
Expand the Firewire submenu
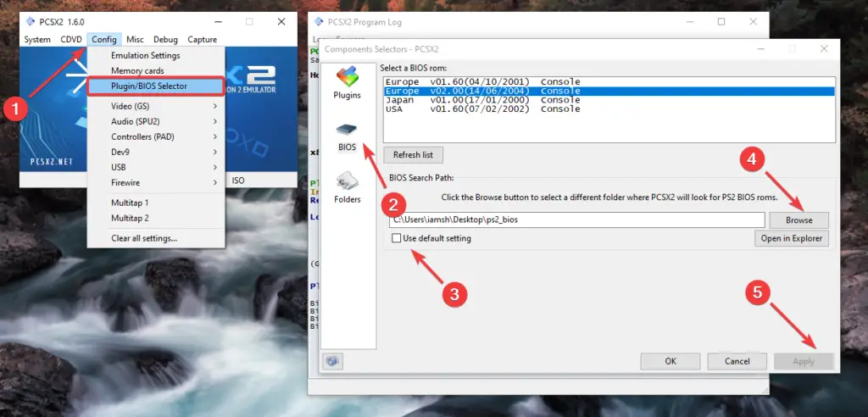156,183
